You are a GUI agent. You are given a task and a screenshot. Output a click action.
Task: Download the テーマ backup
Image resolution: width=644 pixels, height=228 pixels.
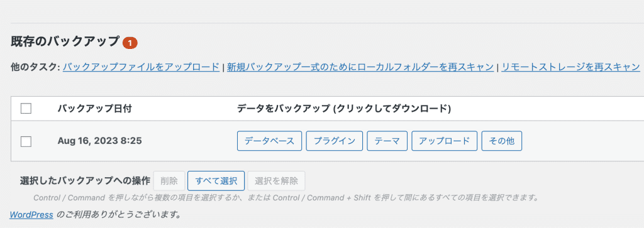[x=387, y=141]
